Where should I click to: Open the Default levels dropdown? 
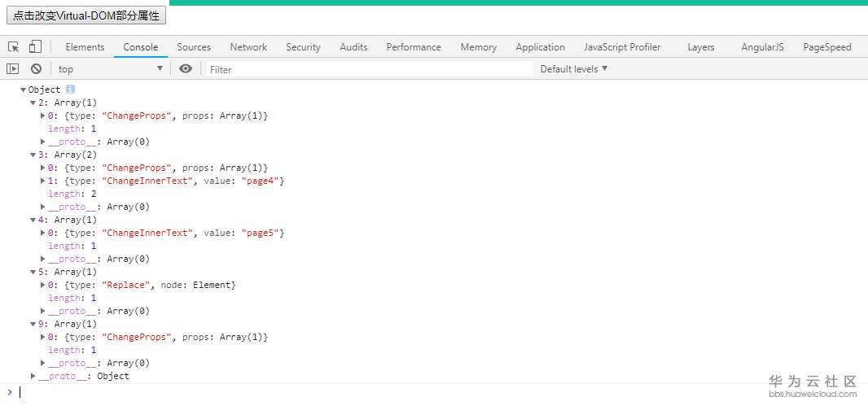point(574,69)
